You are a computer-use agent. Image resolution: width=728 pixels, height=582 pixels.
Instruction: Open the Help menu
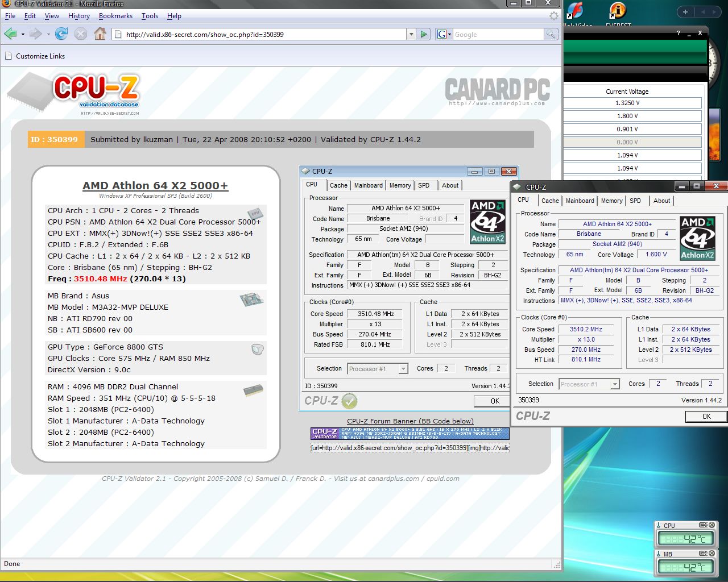click(x=174, y=16)
